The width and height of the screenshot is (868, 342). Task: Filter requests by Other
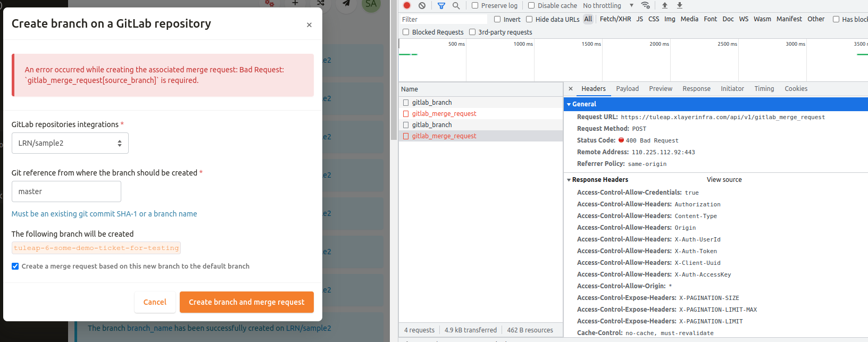[x=816, y=19]
